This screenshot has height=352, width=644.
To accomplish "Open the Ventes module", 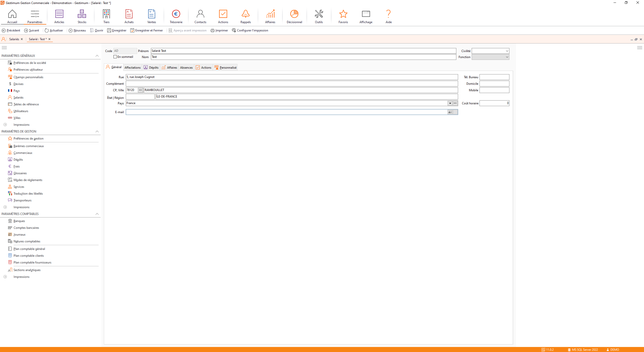I will click(x=152, y=17).
